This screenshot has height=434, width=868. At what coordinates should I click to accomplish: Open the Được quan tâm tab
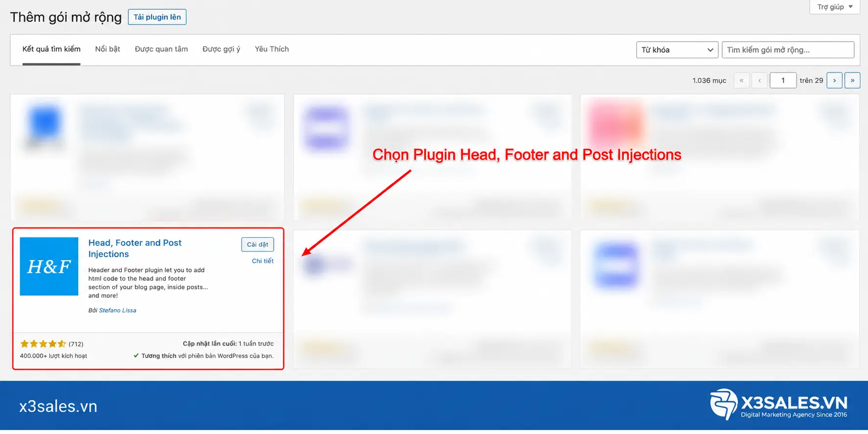(161, 49)
